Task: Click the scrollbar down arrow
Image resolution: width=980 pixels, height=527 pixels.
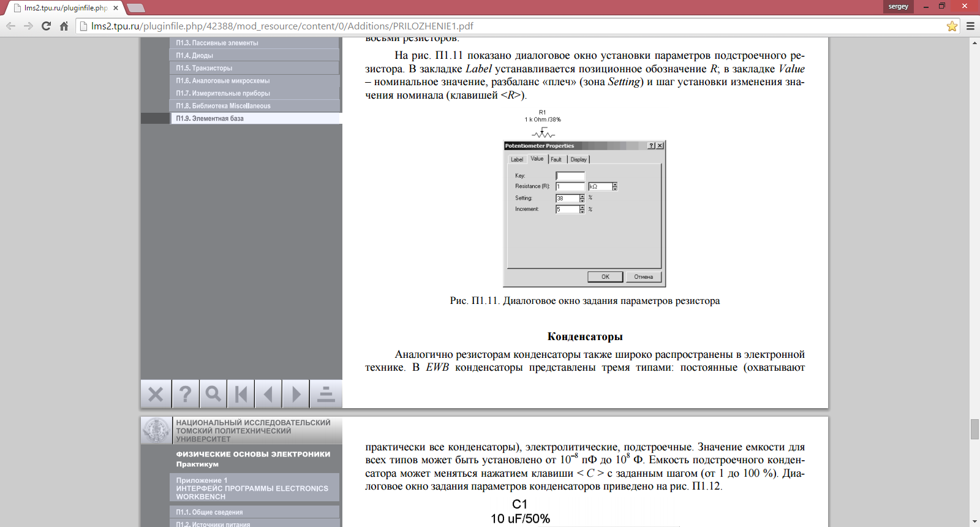Action: point(974,522)
